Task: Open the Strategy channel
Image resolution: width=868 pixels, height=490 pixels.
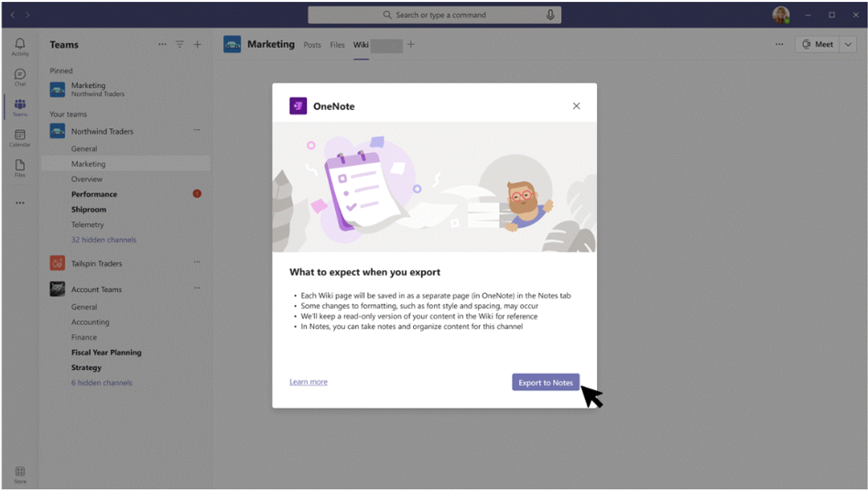Action: 86,367
